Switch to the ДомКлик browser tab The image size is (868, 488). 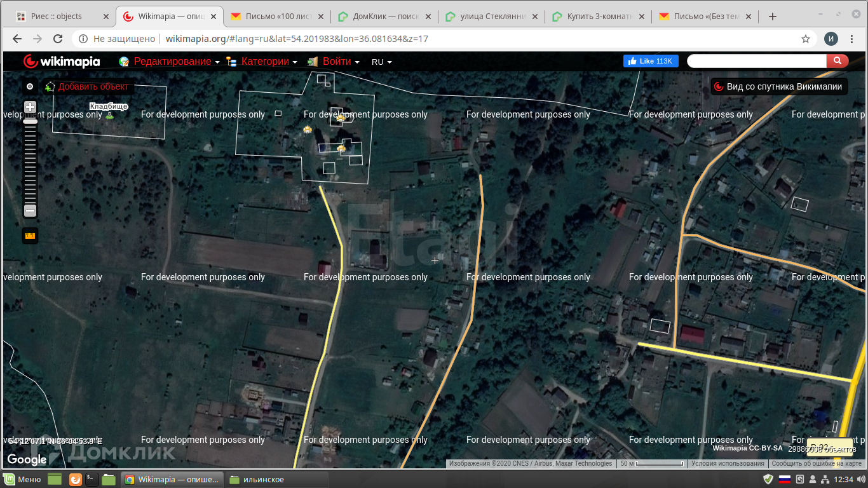[x=383, y=17]
